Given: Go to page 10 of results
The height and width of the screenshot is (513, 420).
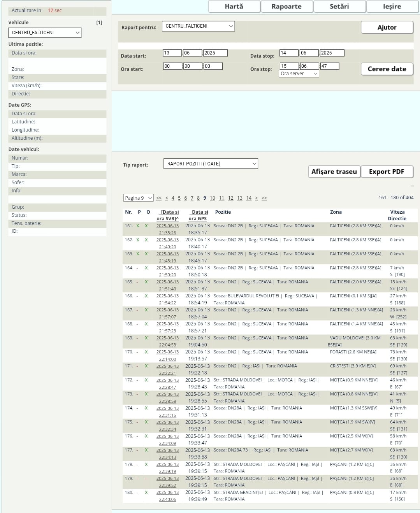Looking at the screenshot, I should pyautogui.click(x=213, y=198).
